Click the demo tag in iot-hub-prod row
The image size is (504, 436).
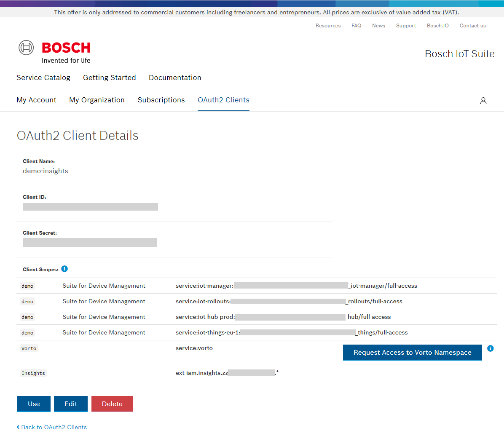click(27, 317)
